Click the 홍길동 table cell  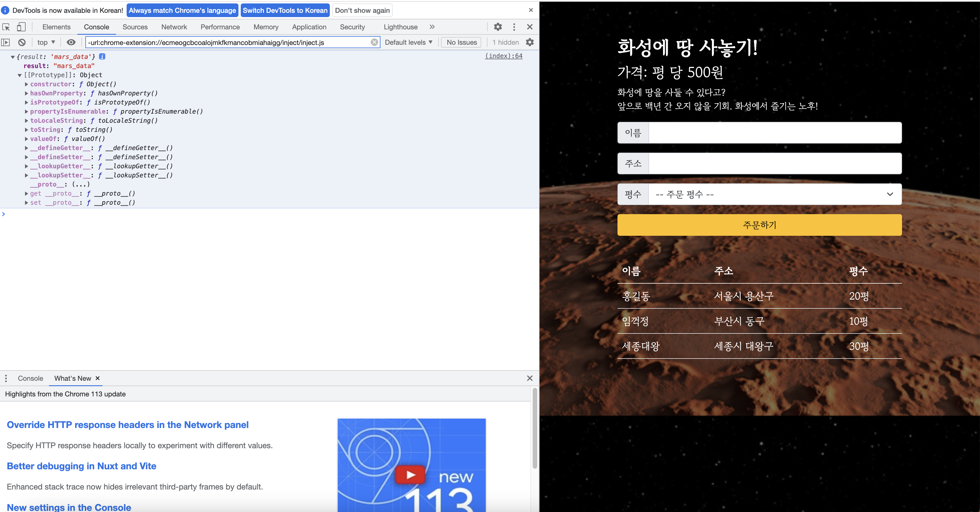[636, 296]
